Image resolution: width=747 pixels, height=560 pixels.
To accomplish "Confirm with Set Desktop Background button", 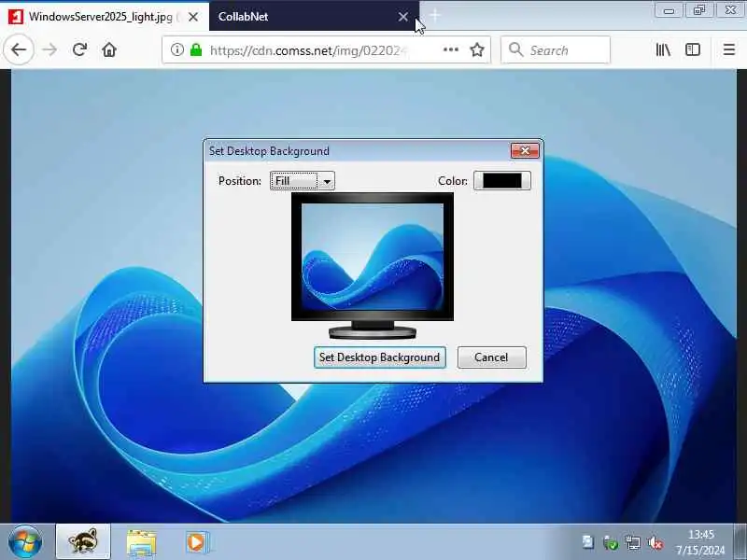I will [x=380, y=357].
